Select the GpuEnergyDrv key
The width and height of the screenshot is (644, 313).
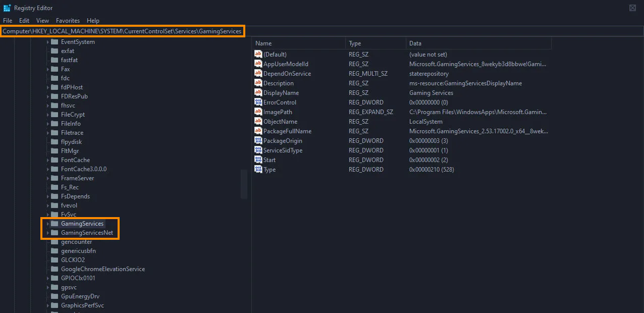tap(80, 296)
